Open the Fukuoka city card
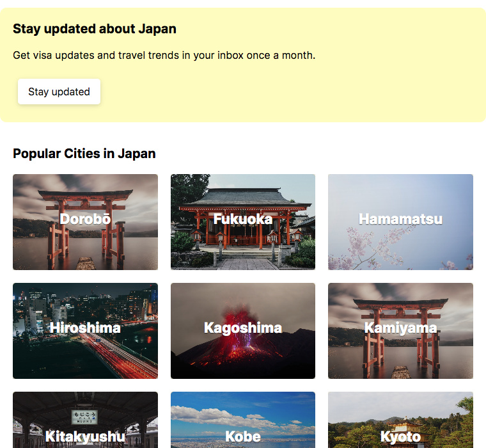Image resolution: width=486 pixels, height=448 pixels. (x=243, y=222)
